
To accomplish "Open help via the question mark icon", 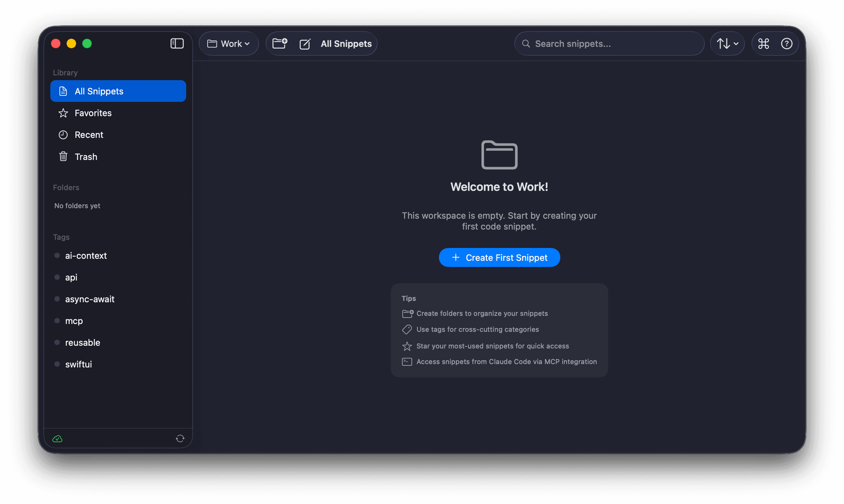I will (787, 43).
